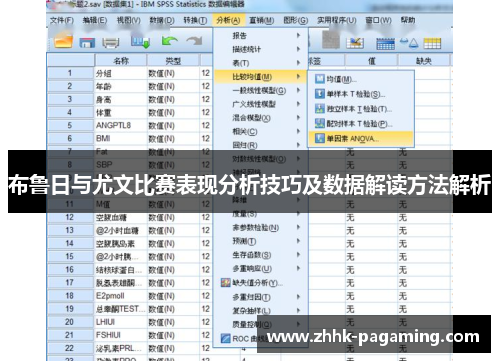Screen dimensions: 500x362
Task: Open the 帮助 menu
Action: click(408, 20)
